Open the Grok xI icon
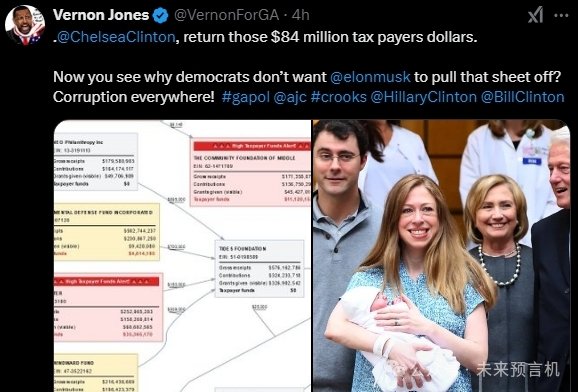The height and width of the screenshot is (392, 578). pos(535,15)
